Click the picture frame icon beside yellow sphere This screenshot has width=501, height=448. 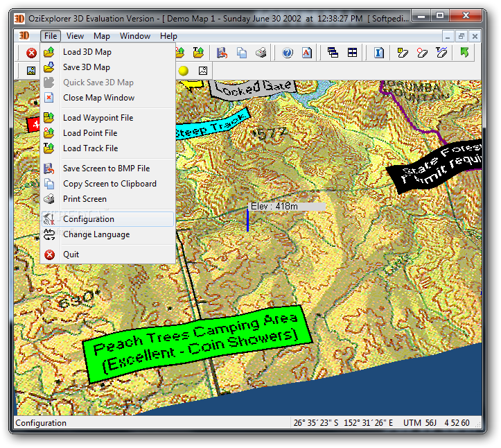203,71
